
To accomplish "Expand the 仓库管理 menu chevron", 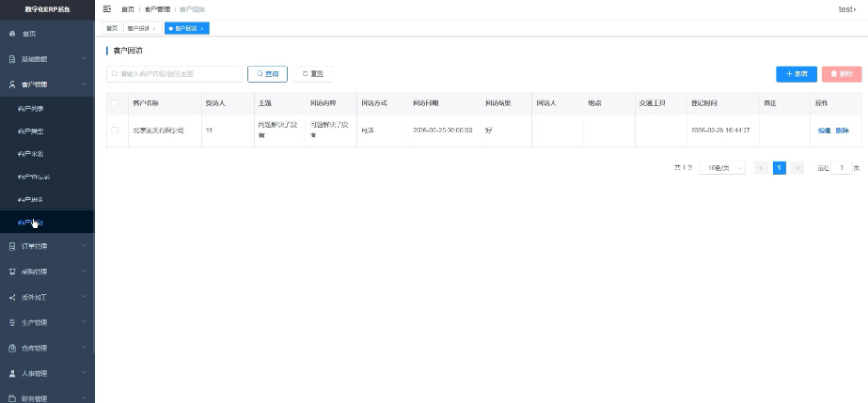I will (x=84, y=348).
